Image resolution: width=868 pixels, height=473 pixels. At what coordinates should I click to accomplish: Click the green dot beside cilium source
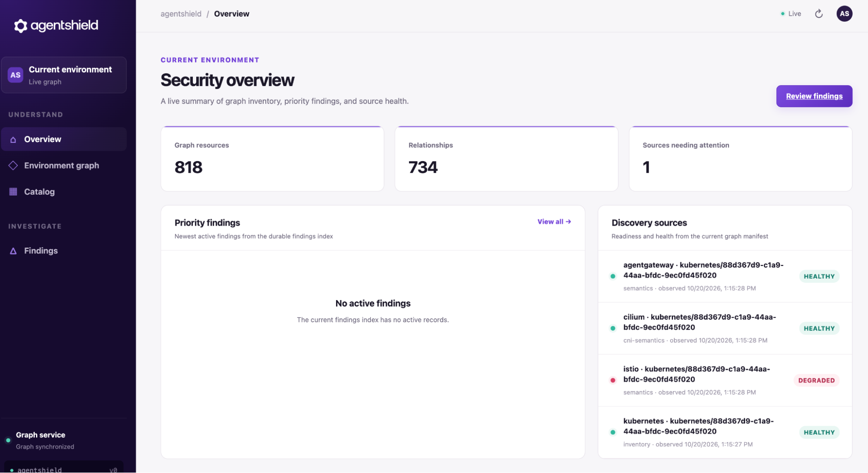click(613, 328)
